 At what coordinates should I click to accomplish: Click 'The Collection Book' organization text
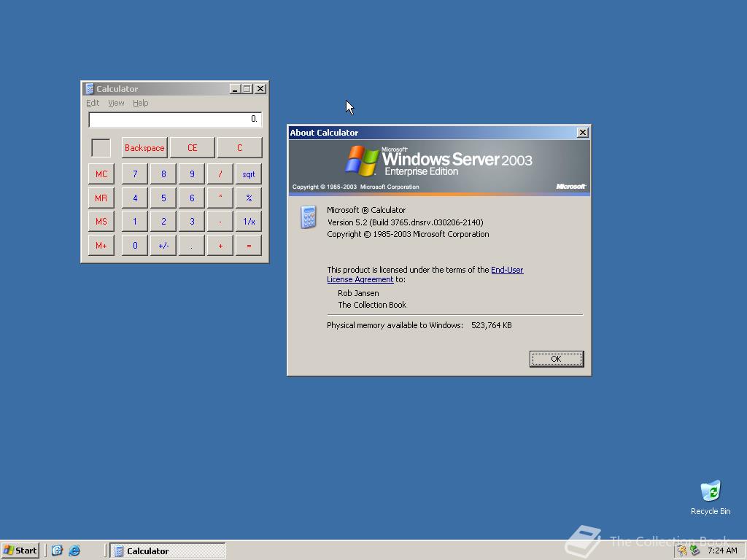(x=372, y=305)
